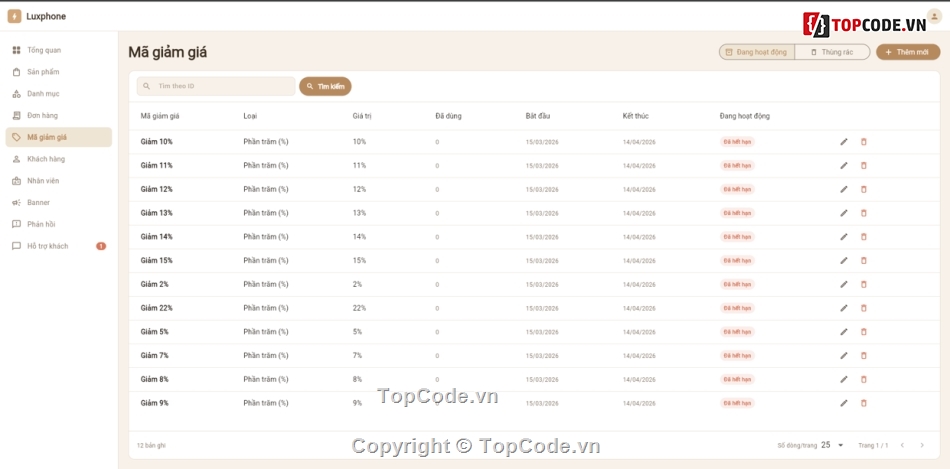Select Mã giảm giá sidebar item
Image resolution: width=950 pixels, height=469 pixels.
click(59, 137)
